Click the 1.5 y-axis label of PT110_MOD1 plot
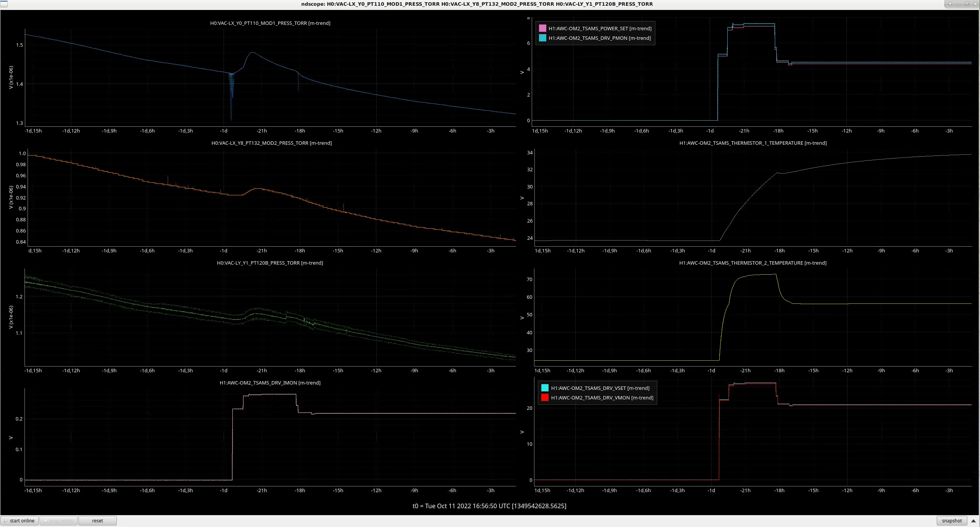 coord(20,45)
